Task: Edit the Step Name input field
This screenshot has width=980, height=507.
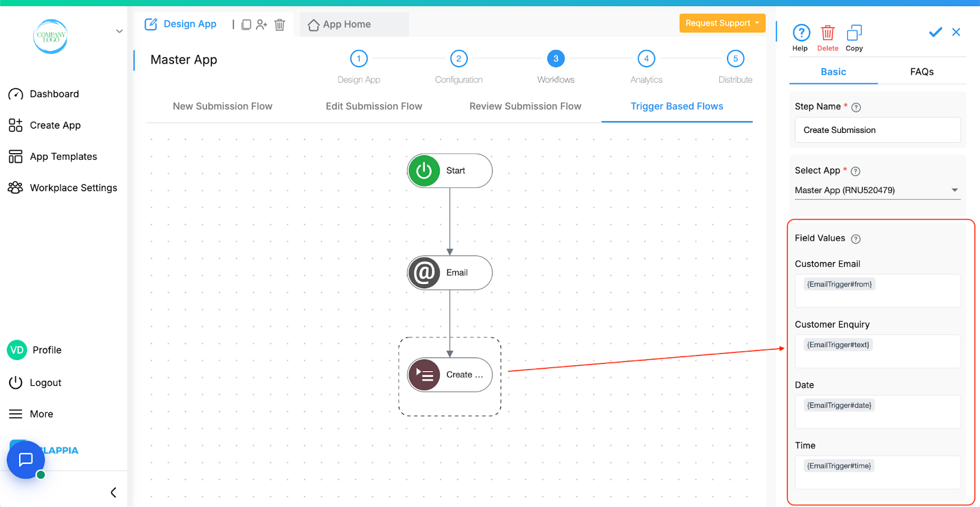Action: click(878, 130)
